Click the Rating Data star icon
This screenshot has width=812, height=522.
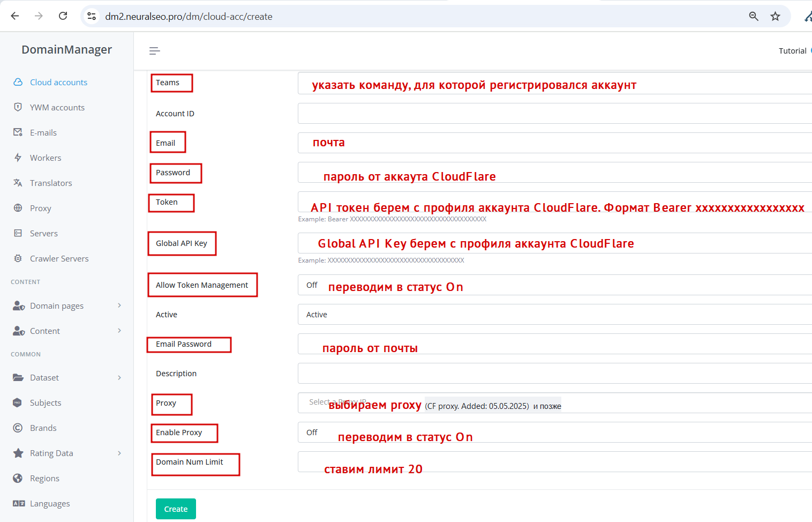[x=18, y=453]
